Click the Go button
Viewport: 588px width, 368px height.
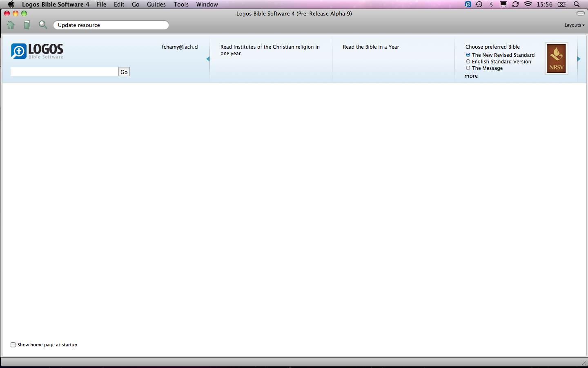tap(124, 72)
